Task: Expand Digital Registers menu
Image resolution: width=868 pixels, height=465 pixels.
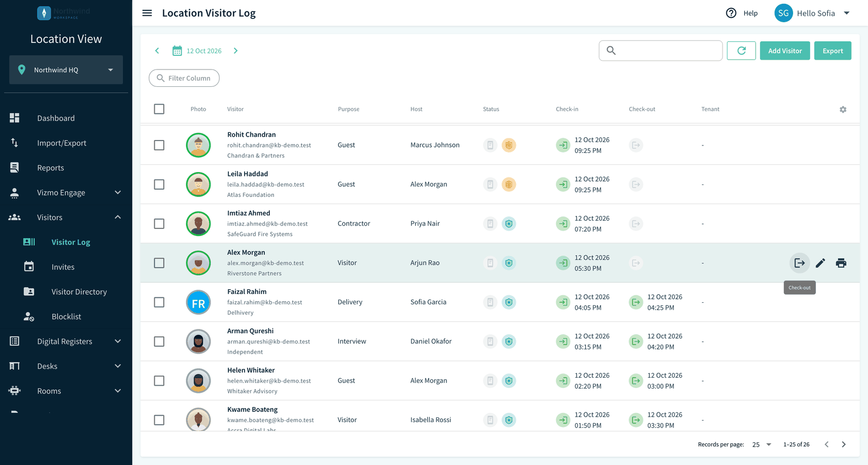Action: click(66, 341)
